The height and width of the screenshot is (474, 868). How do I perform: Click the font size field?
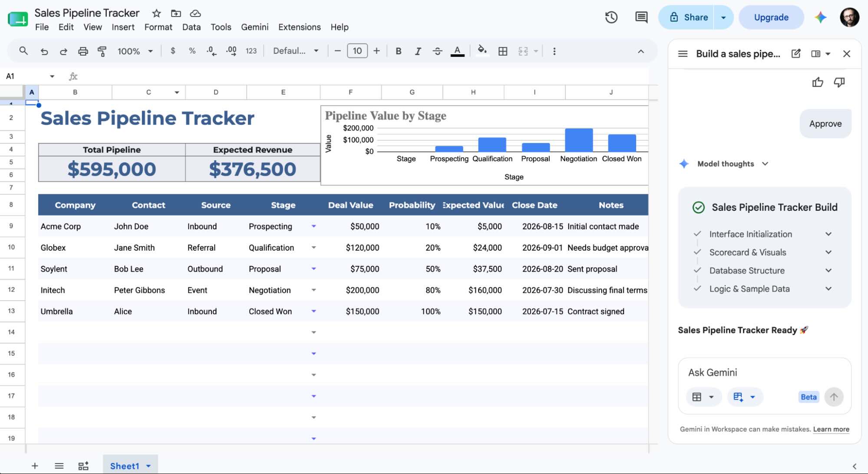(x=357, y=51)
